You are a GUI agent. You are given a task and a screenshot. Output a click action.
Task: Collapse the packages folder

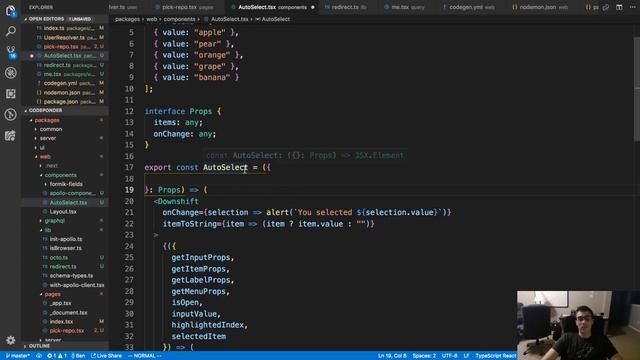tap(47, 120)
